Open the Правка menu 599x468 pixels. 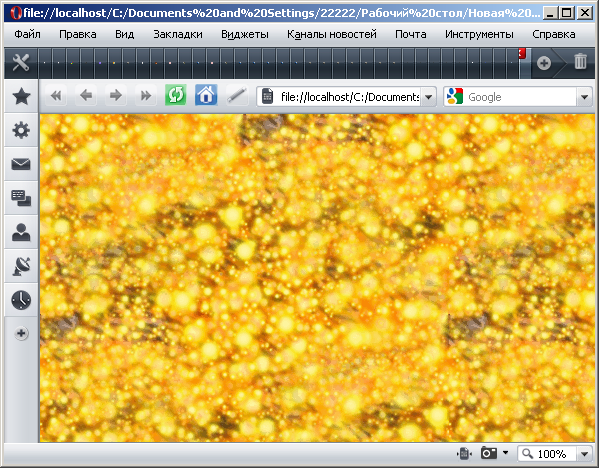tap(78, 34)
